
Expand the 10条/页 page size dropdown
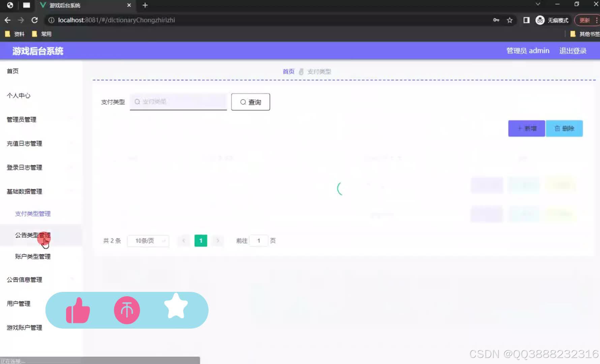[x=148, y=240]
